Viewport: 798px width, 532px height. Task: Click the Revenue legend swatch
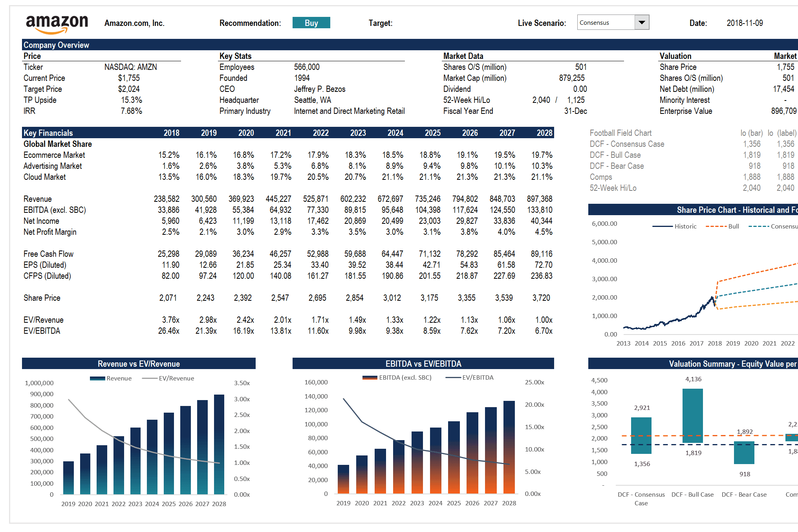[97, 378]
